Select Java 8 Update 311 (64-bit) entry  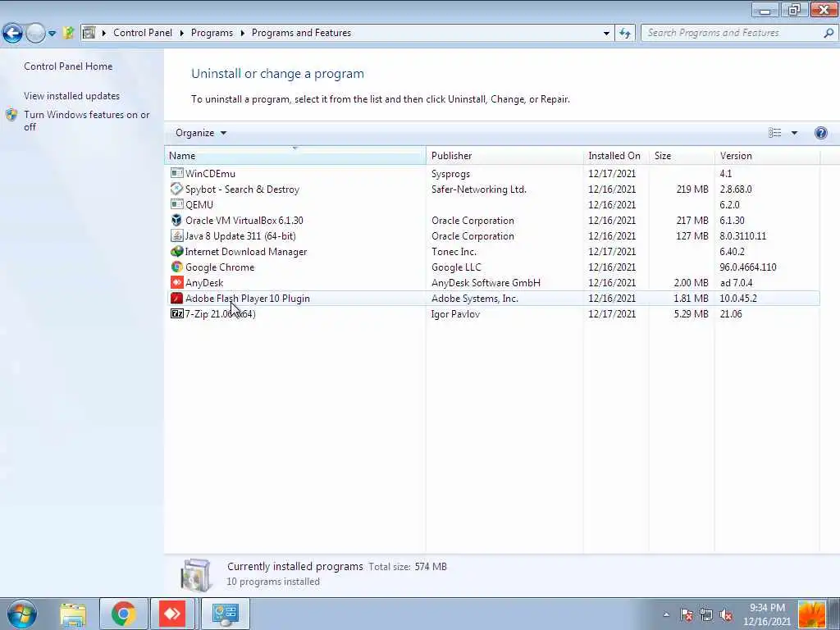click(x=240, y=235)
